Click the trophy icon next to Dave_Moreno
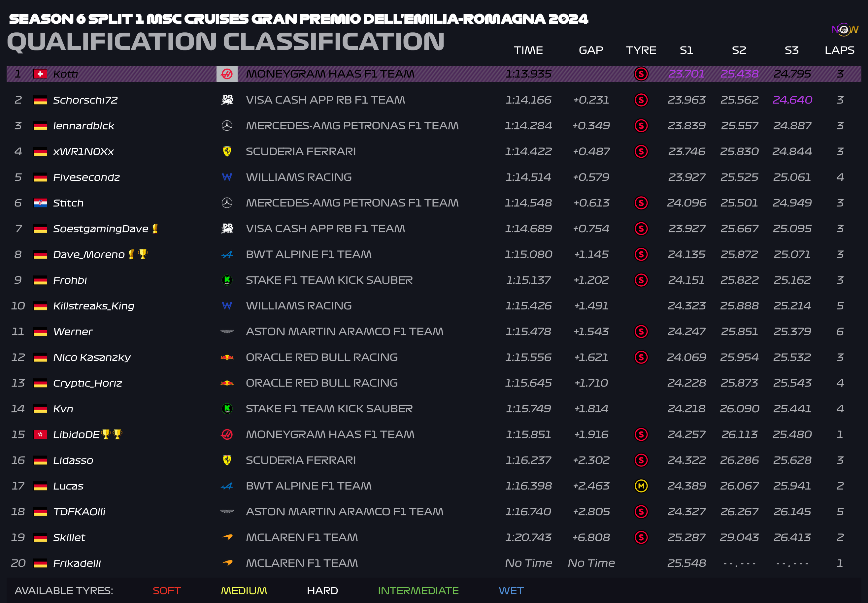868x603 pixels. 143,254
